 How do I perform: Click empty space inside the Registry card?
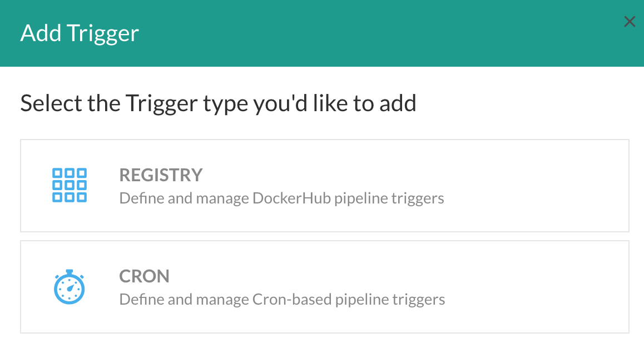coord(534,186)
